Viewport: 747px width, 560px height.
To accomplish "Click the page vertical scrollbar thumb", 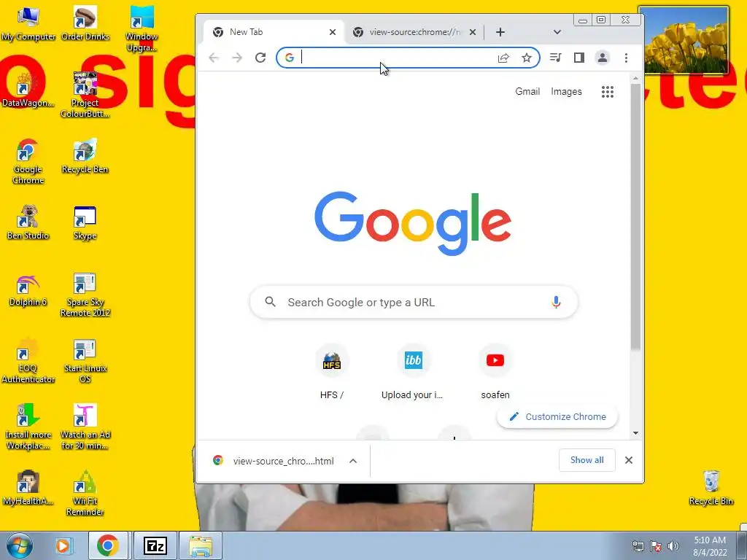I will pos(635,217).
